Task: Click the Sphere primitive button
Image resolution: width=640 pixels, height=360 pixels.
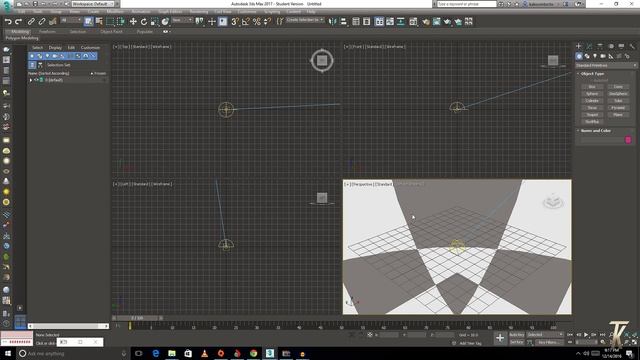Action: click(592, 94)
